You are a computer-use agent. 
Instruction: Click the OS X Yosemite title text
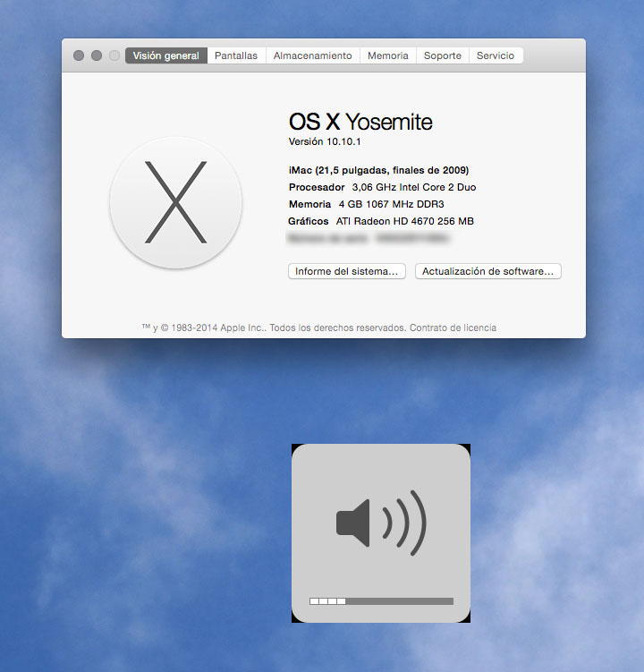pyautogui.click(x=360, y=122)
